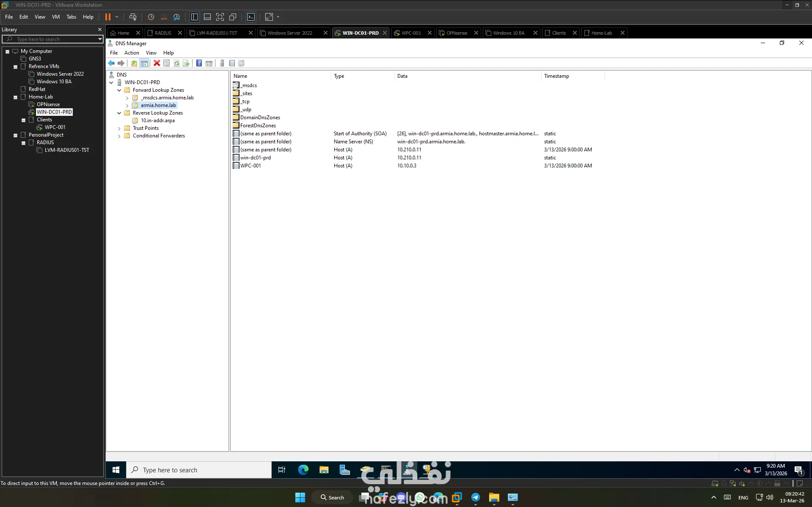Click guest Windows search box
The image size is (812, 507).
(x=199, y=470)
